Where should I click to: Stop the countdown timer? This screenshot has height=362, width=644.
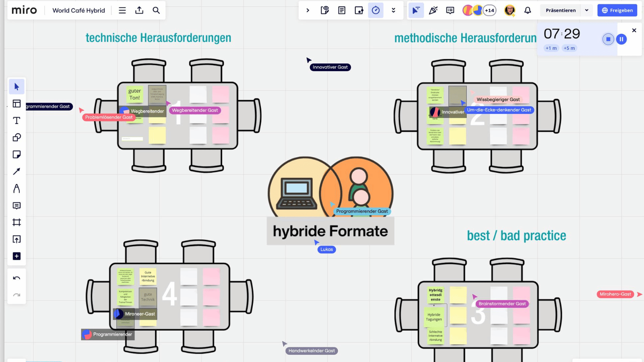point(608,39)
